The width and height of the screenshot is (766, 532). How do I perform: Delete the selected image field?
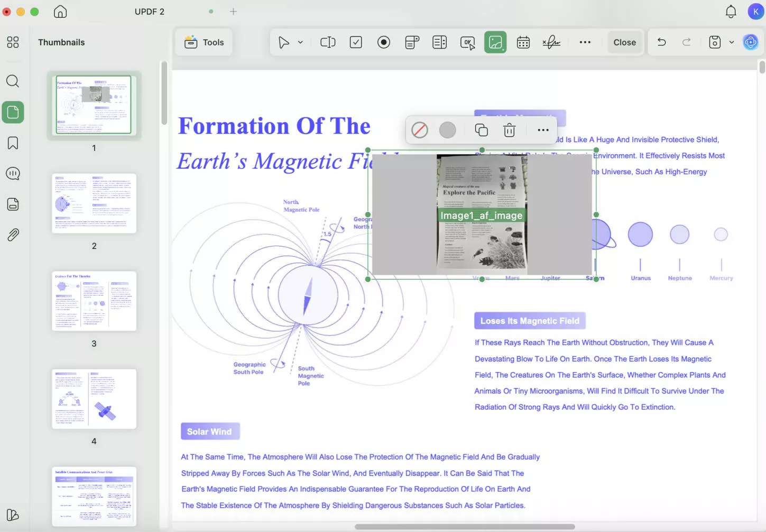509,130
